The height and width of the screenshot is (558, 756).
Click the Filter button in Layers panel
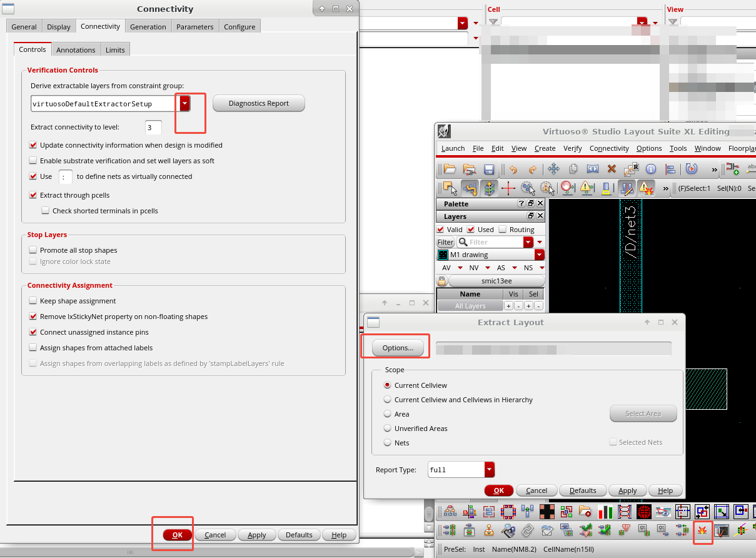pos(445,242)
